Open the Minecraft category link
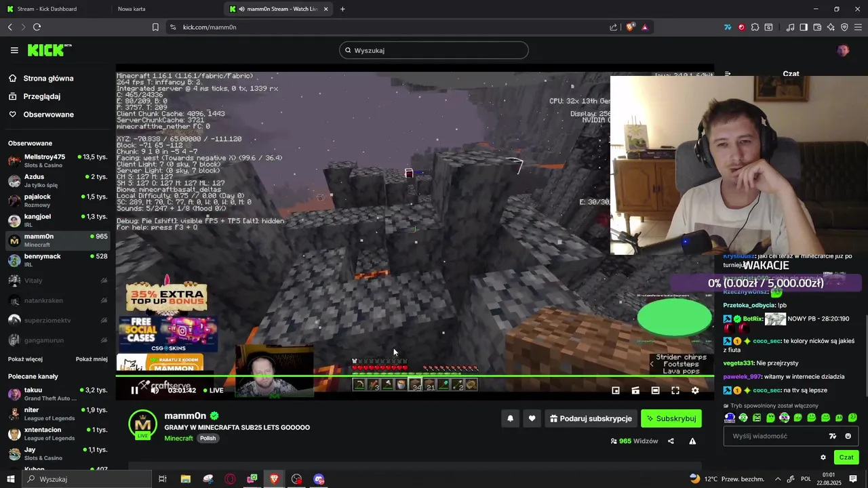This screenshot has height=488, width=868. pos(178,439)
